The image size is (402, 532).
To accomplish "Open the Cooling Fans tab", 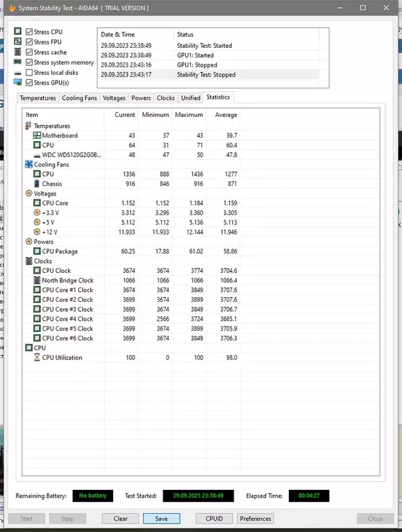I will 79,97.
